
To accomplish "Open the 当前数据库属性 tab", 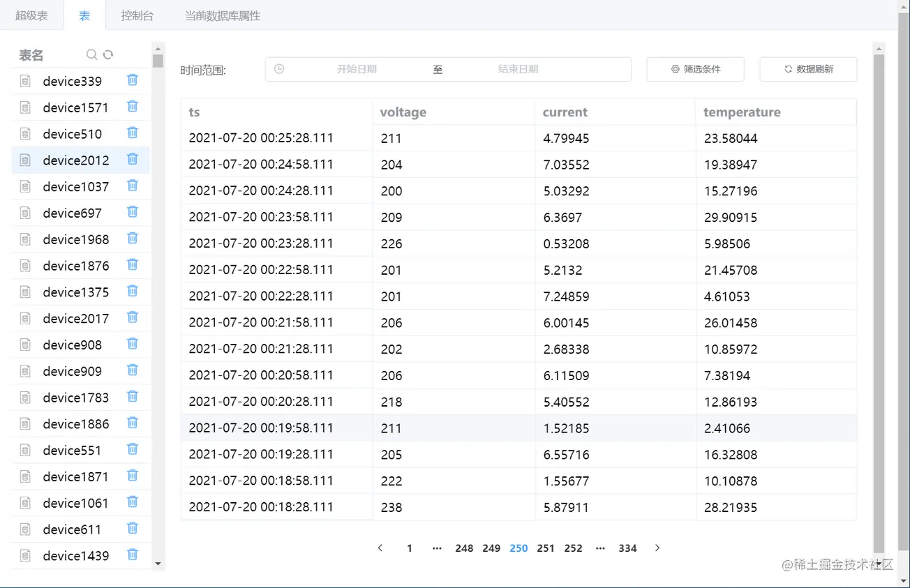I will coord(223,15).
